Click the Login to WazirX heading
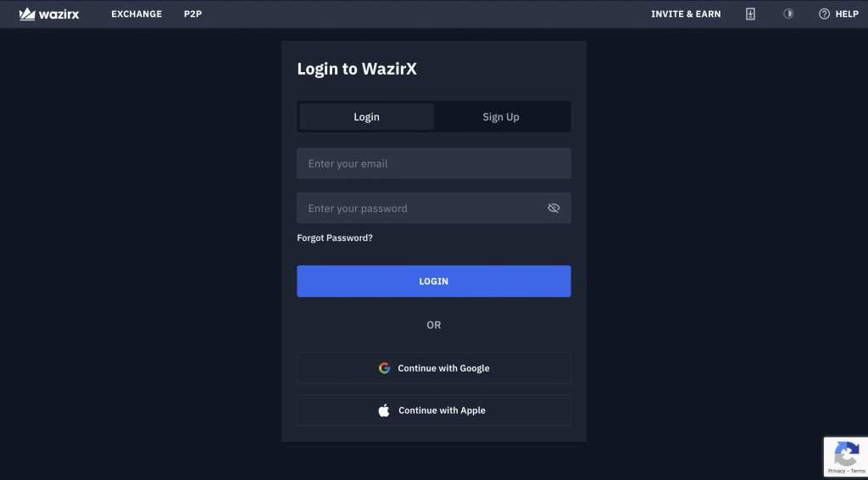868x480 pixels. 357,69
